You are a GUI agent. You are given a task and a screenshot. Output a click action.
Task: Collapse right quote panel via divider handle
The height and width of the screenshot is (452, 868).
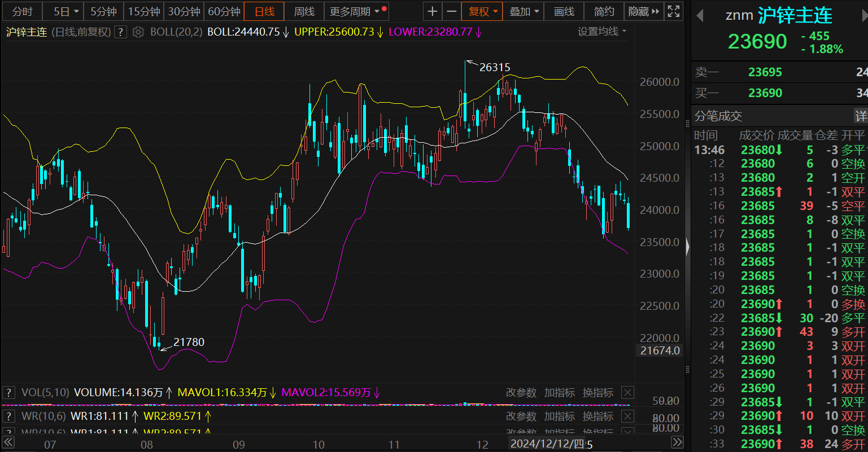687,247
